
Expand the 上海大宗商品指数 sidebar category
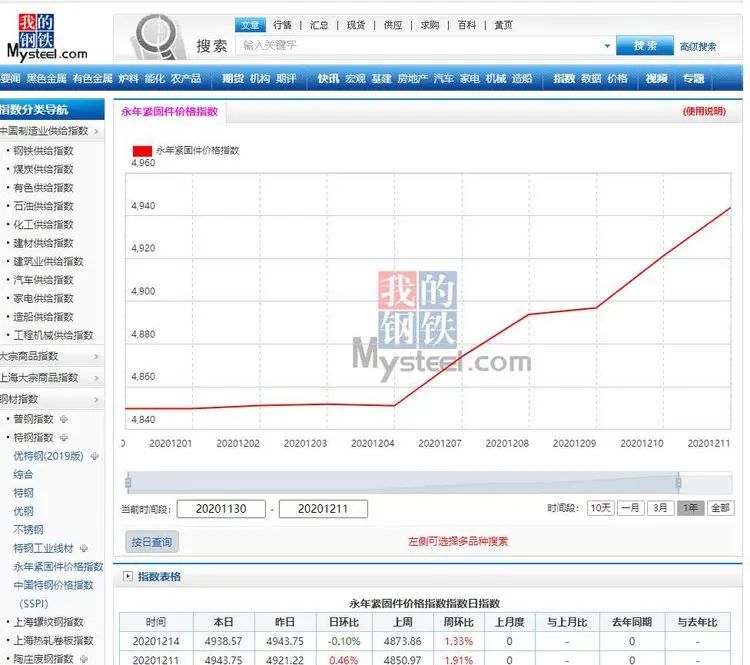[96, 378]
